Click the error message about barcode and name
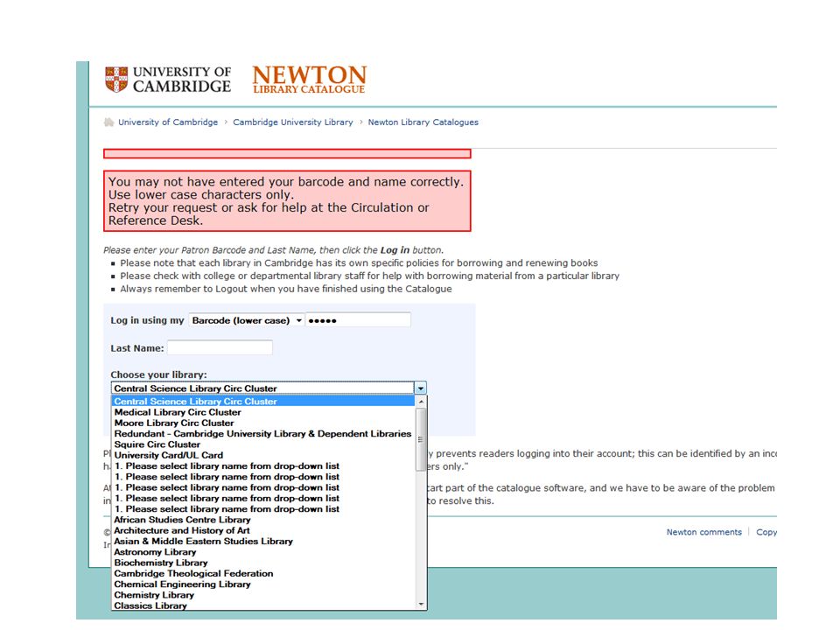The image size is (840, 630). coord(287,201)
